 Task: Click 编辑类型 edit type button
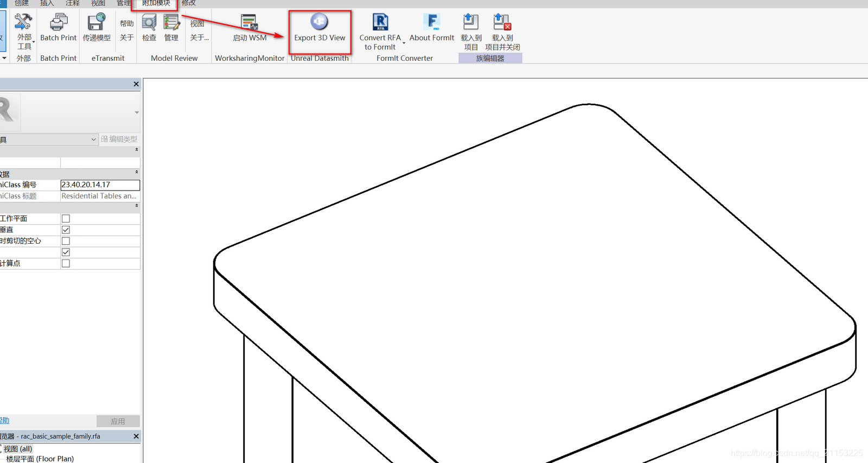click(x=119, y=139)
